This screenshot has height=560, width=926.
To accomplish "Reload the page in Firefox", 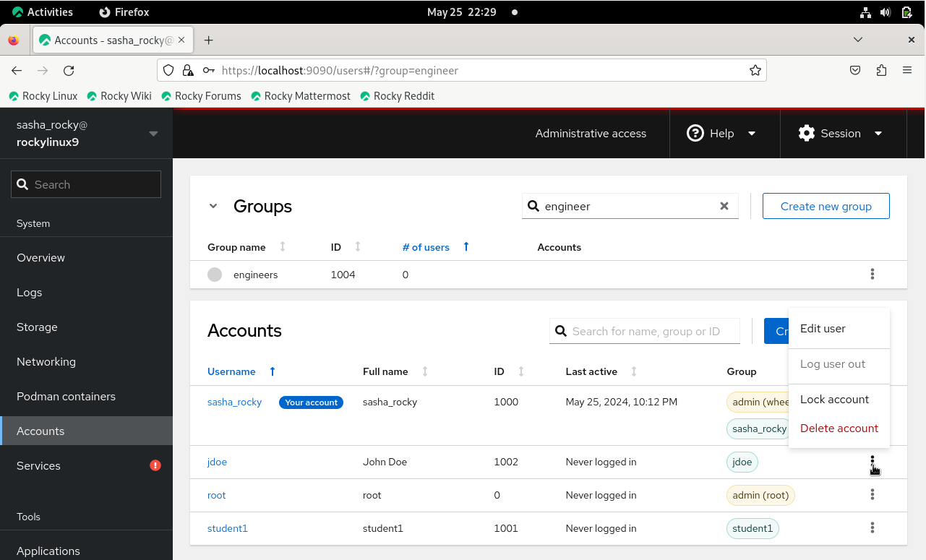I will pos(69,71).
